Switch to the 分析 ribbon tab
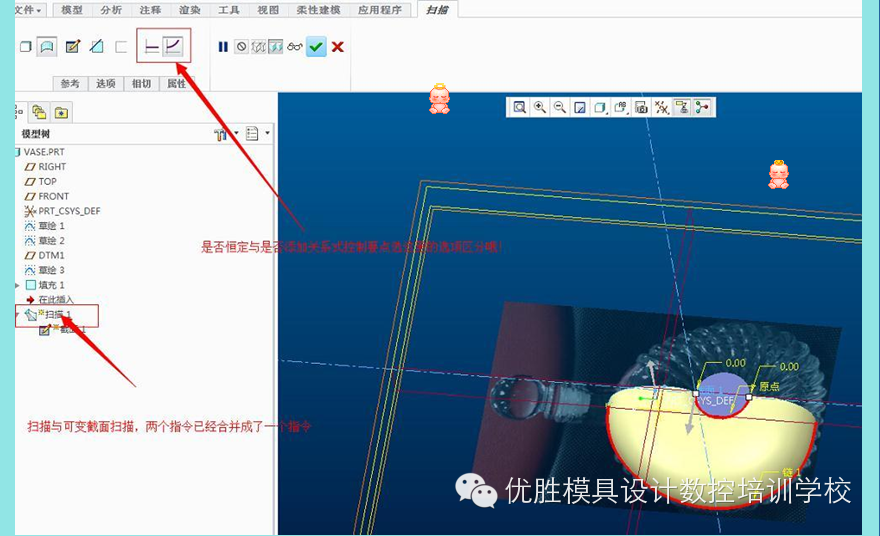Viewport: 880px width, 536px height. (111, 10)
